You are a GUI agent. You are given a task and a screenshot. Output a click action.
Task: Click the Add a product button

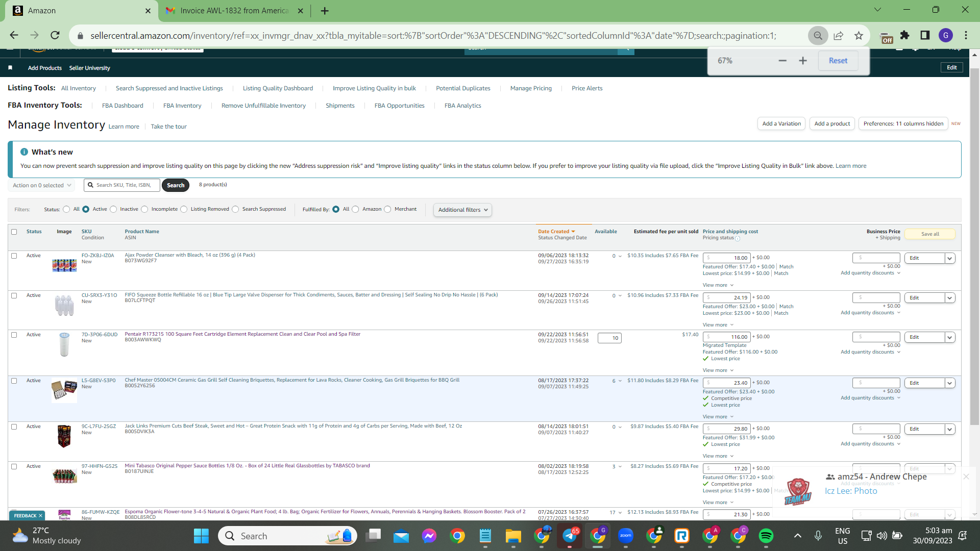point(832,123)
